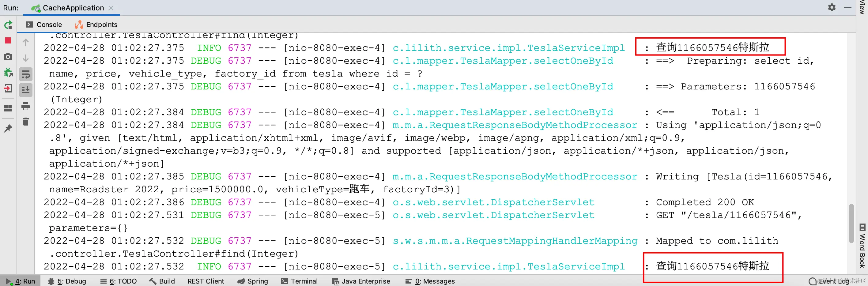The image size is (868, 286).
Task: Click the green puzzle-piece icon in the left toolbar
Action: point(8,73)
